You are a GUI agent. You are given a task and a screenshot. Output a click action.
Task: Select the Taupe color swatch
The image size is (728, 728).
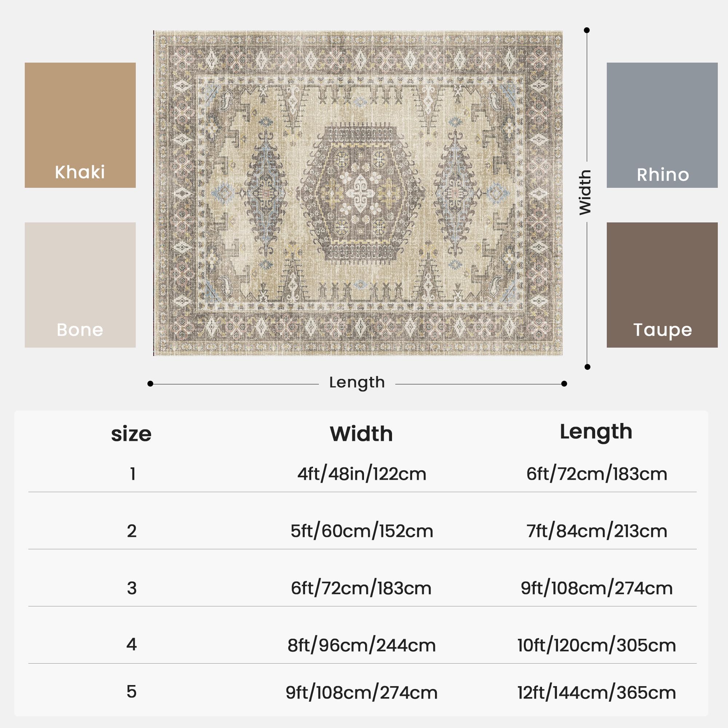click(662, 285)
